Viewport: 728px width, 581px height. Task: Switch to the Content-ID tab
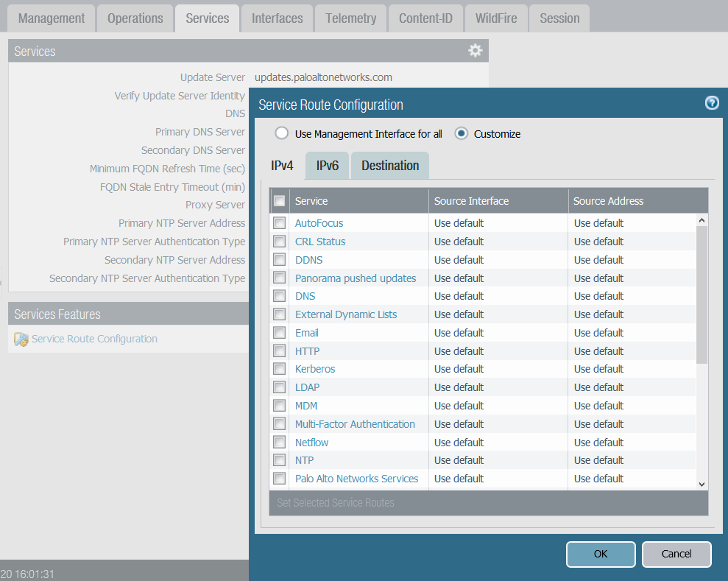click(425, 18)
